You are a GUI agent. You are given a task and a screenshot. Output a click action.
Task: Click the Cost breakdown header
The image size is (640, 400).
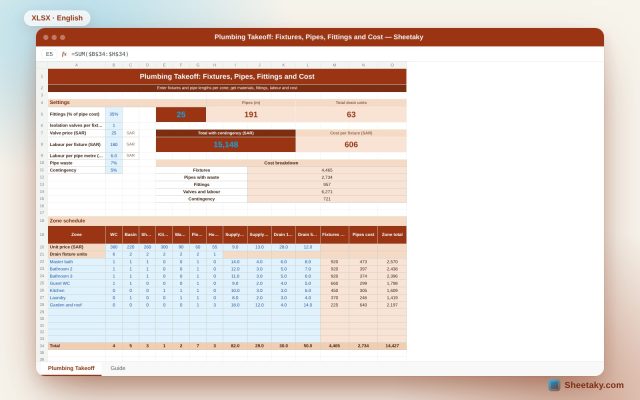click(281, 163)
